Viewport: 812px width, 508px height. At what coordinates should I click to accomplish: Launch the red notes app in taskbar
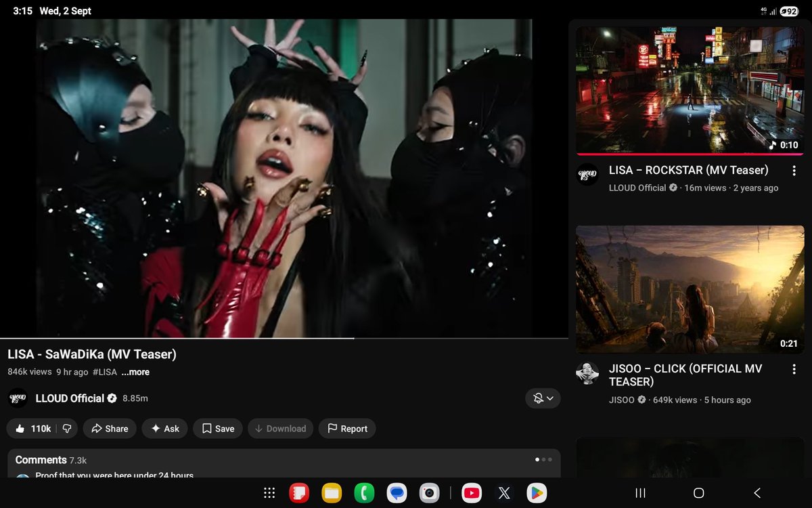299,493
